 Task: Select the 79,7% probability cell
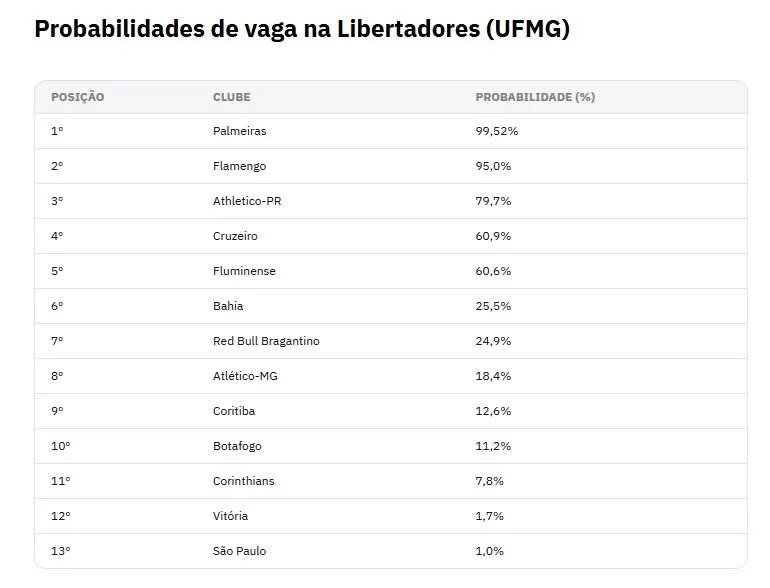pos(493,201)
